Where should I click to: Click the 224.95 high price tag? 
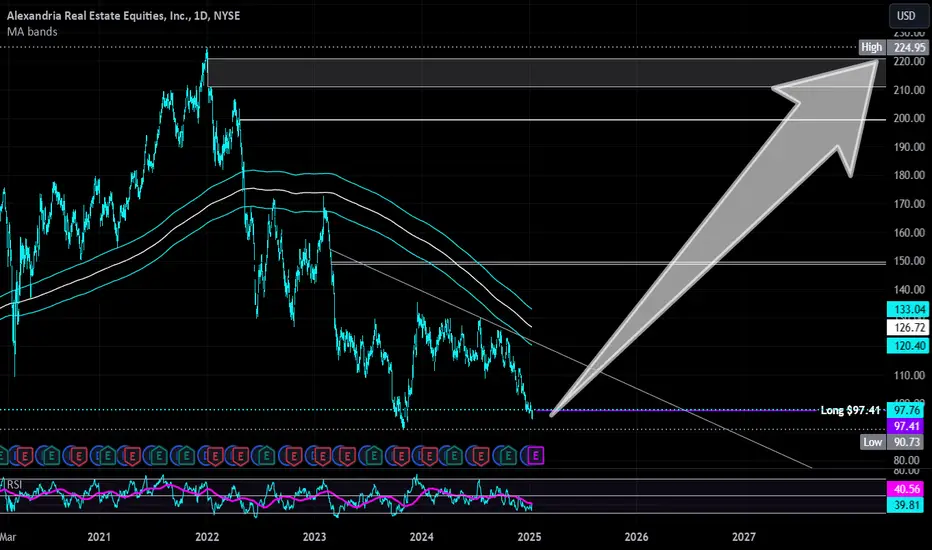click(909, 47)
